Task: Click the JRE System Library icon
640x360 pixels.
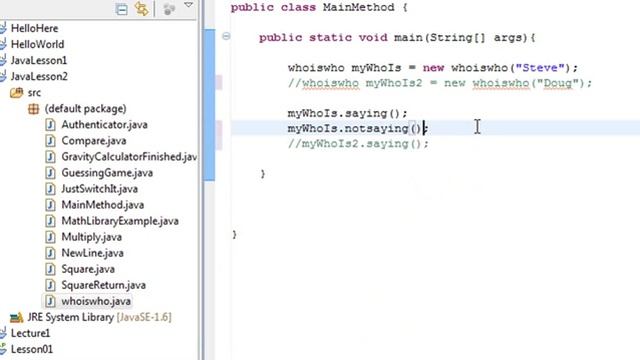Action: 16,317
